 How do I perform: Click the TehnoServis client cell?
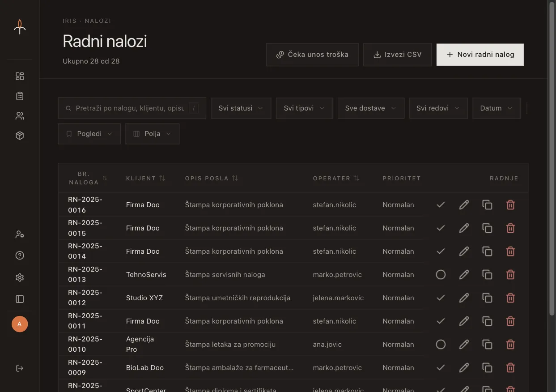(x=146, y=275)
